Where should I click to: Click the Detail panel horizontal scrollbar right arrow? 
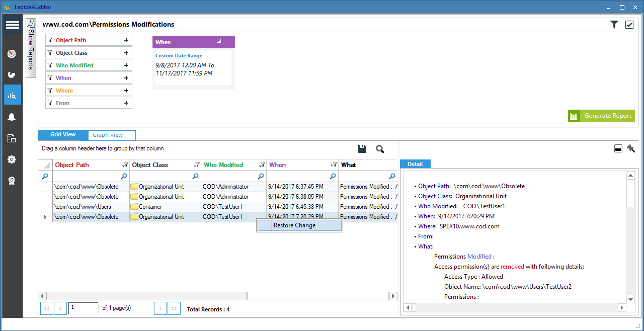pyautogui.click(x=622, y=307)
